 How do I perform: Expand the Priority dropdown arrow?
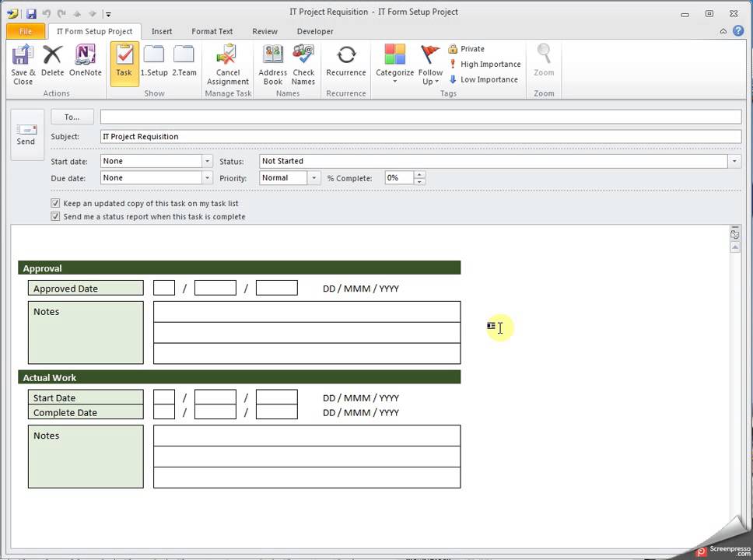(313, 177)
